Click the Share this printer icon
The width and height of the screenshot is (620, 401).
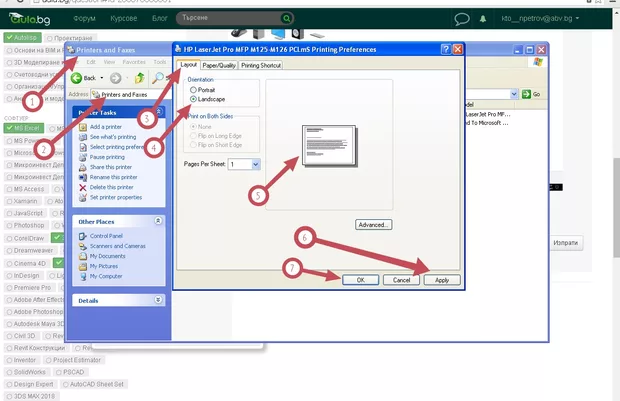pos(83,167)
